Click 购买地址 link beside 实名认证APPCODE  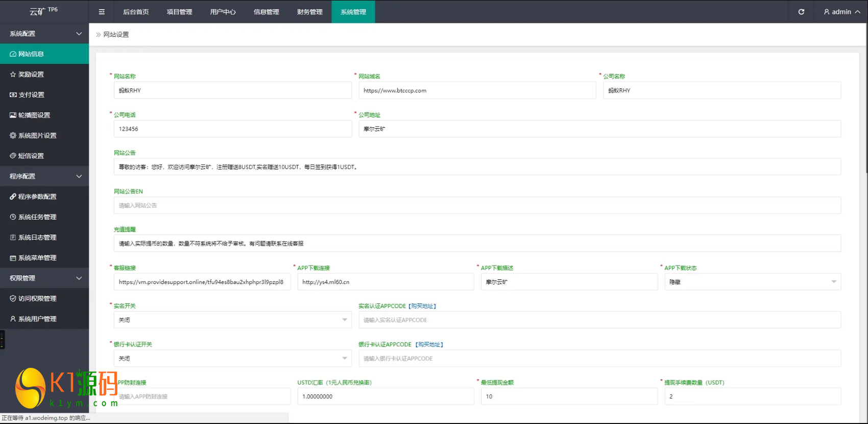[422, 306]
